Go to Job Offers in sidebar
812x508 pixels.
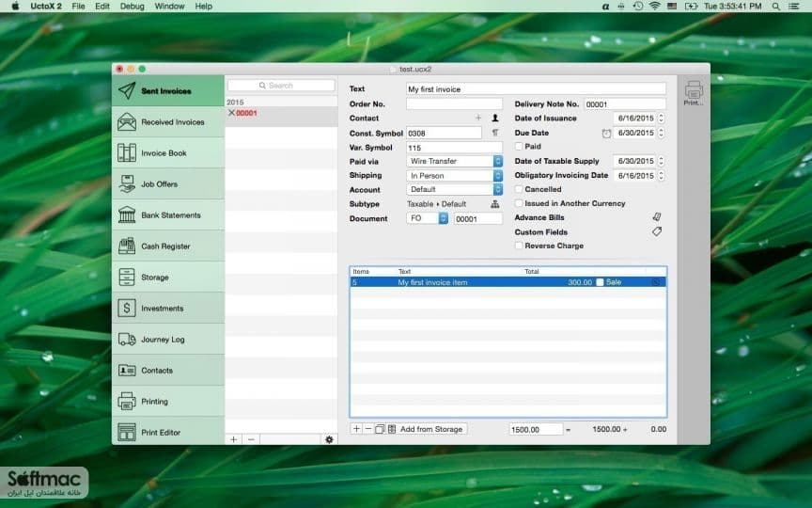168,184
